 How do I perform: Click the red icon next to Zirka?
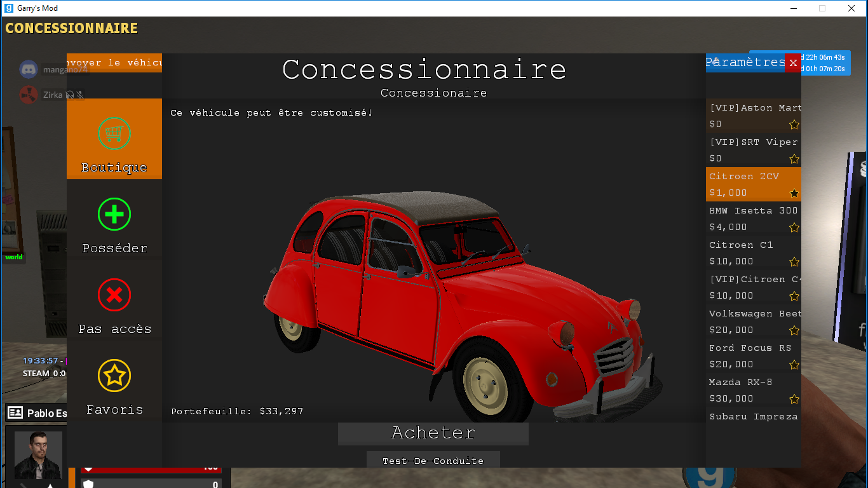pyautogui.click(x=29, y=95)
